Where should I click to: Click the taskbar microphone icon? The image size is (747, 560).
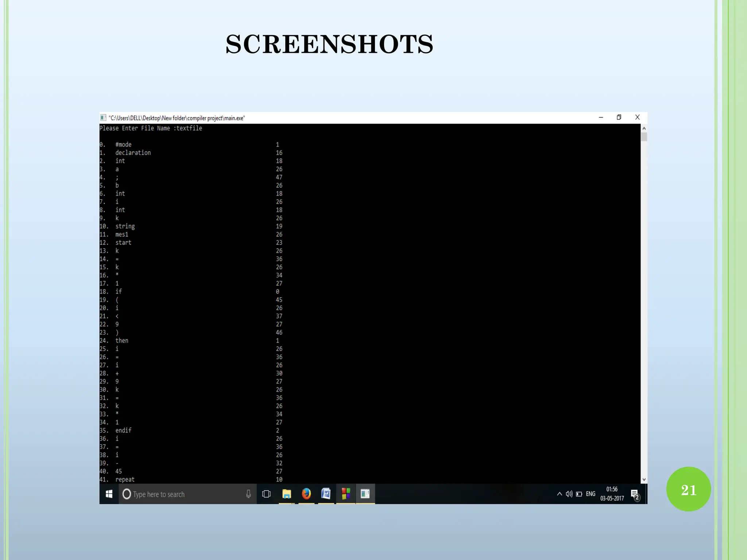point(248,494)
